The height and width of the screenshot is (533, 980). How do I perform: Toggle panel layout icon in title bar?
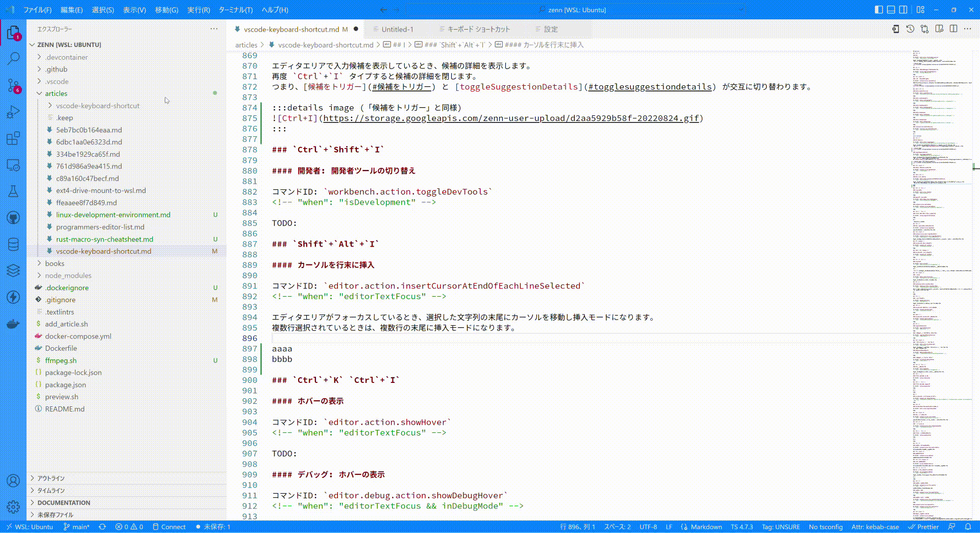(891, 10)
